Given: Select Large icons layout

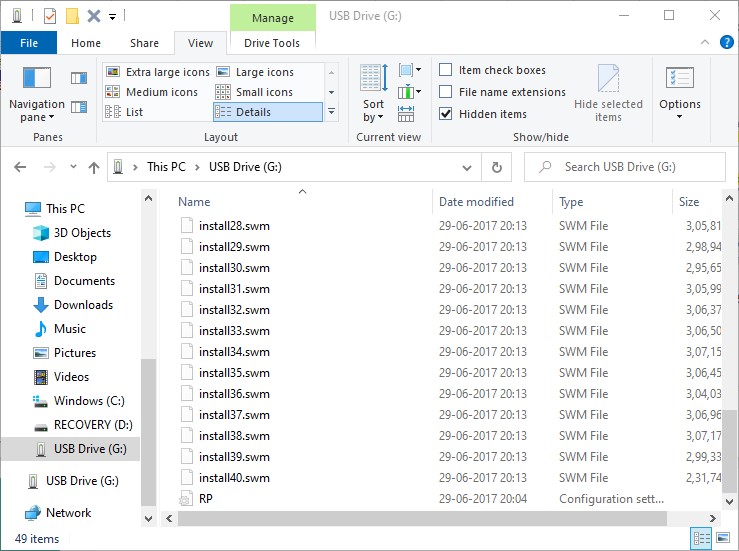Looking at the screenshot, I should point(255,72).
